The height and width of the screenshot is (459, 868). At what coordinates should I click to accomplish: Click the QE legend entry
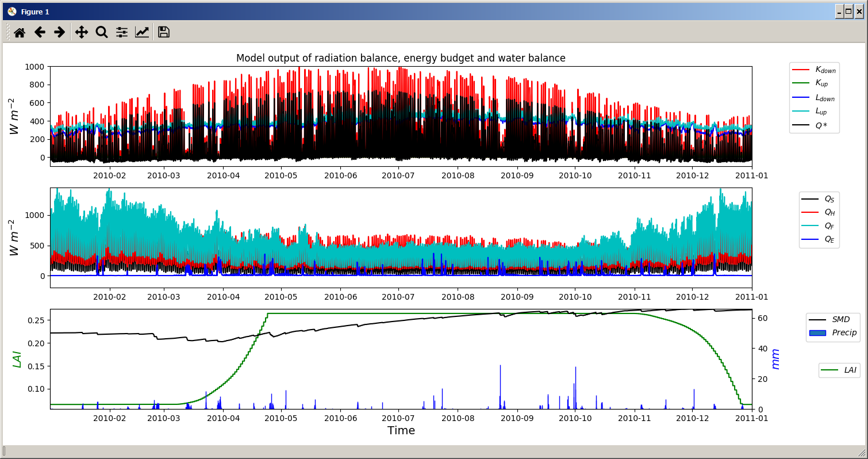pos(819,240)
